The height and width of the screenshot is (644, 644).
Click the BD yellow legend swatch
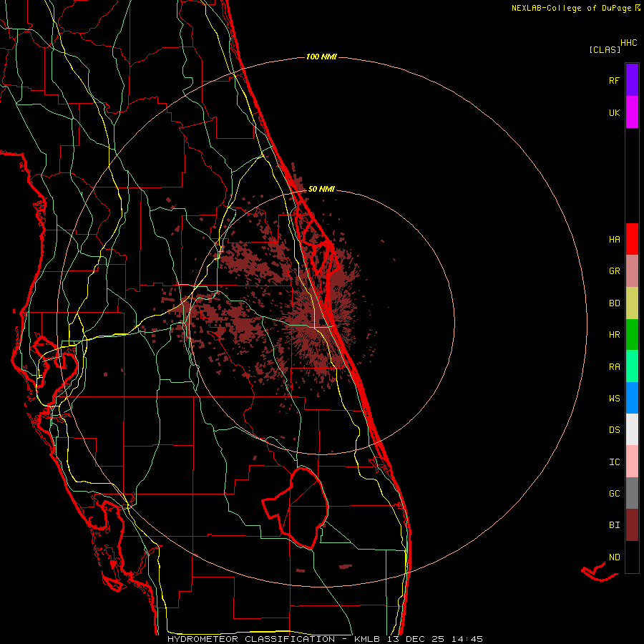[x=632, y=303]
